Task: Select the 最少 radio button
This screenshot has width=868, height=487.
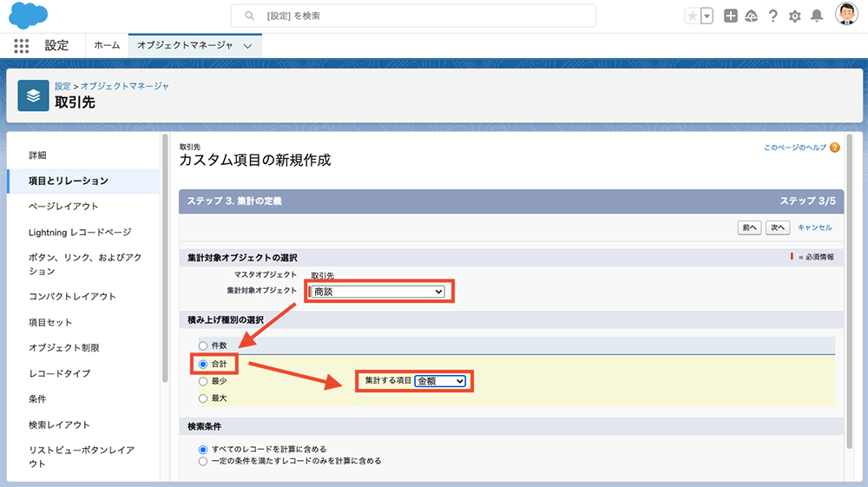Action: tap(203, 381)
